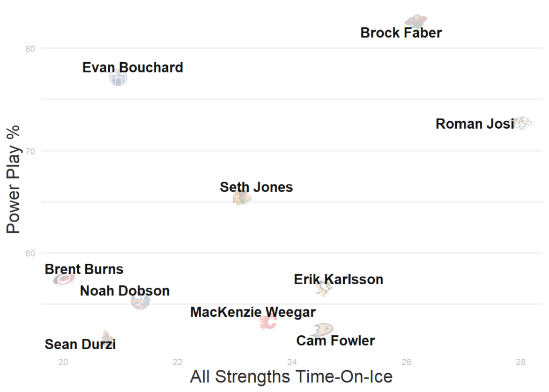Click the Calgary Flames logo
The height and width of the screenshot is (392, 549).
(268, 322)
